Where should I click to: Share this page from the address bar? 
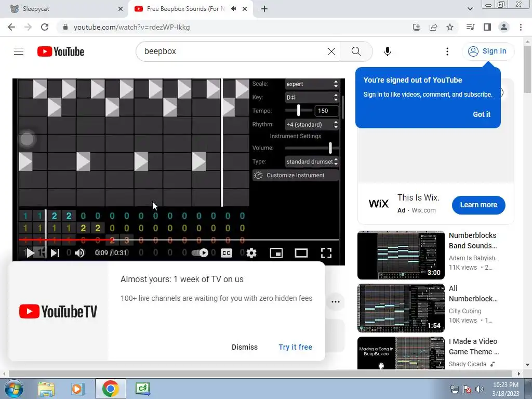pyautogui.click(x=433, y=27)
